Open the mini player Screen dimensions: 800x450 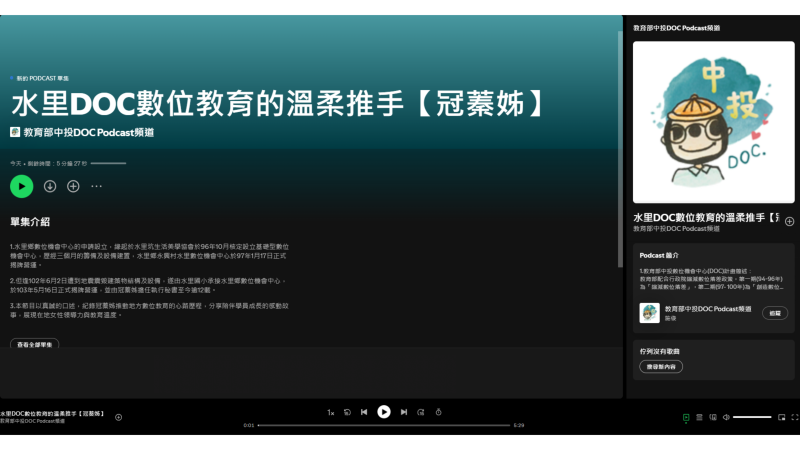click(781, 417)
